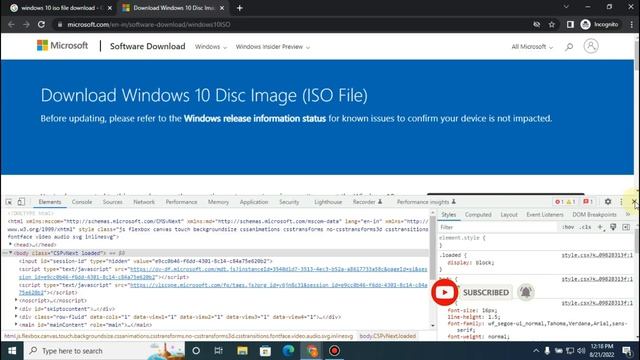The width and height of the screenshot is (640, 360).
Task: Expand the main mainContent node
Action: pos(16,325)
